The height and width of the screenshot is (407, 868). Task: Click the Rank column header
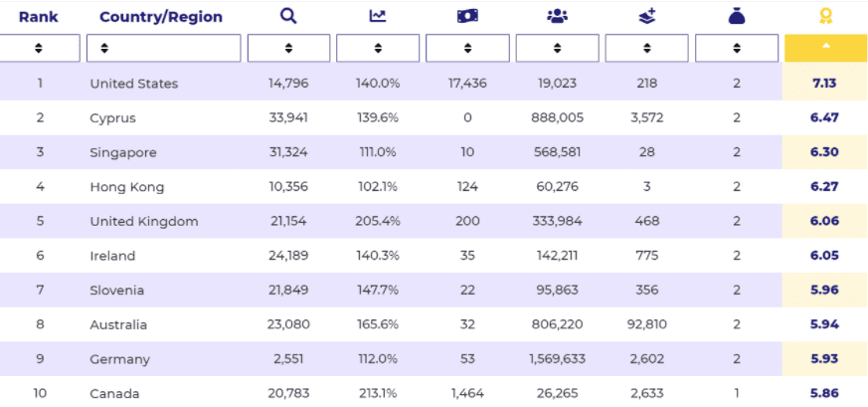point(39,17)
